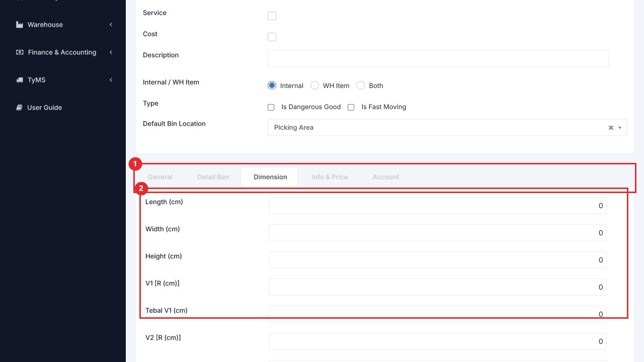Image resolution: width=644 pixels, height=362 pixels.
Task: Open the Info & Price tab
Action: point(330,177)
